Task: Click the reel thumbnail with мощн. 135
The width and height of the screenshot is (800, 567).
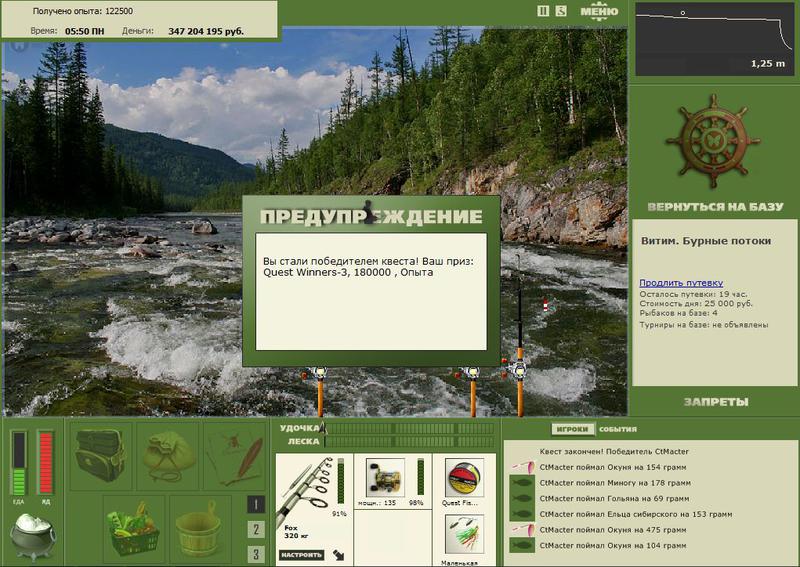Action: [385, 478]
